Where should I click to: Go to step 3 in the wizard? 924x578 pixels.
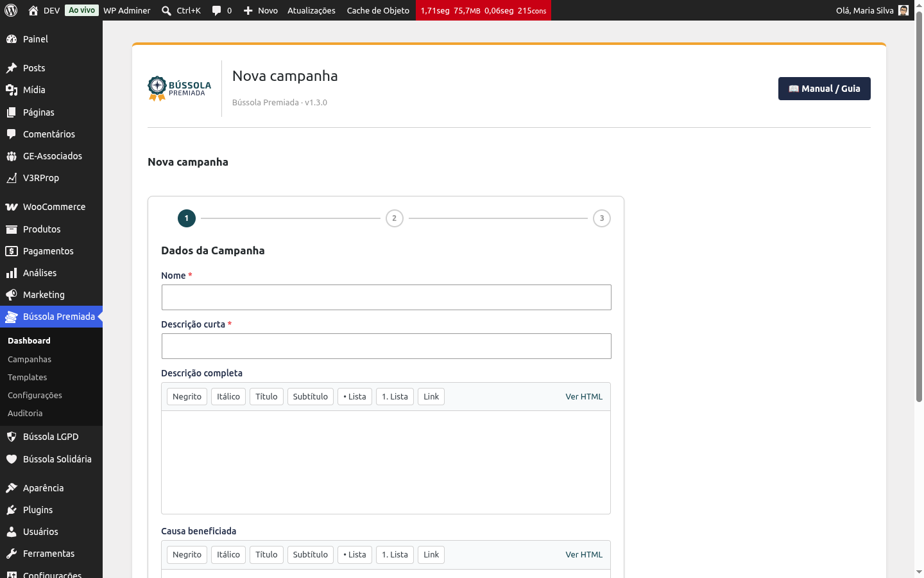[x=602, y=218]
